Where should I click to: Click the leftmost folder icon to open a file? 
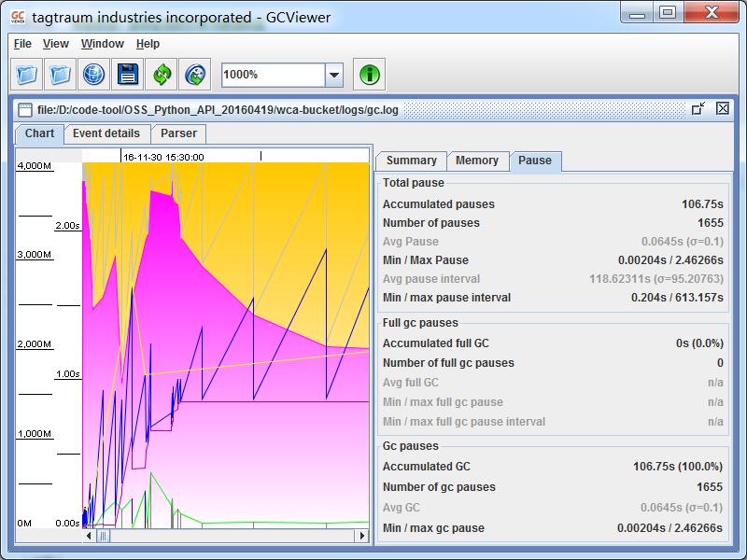tap(27, 75)
